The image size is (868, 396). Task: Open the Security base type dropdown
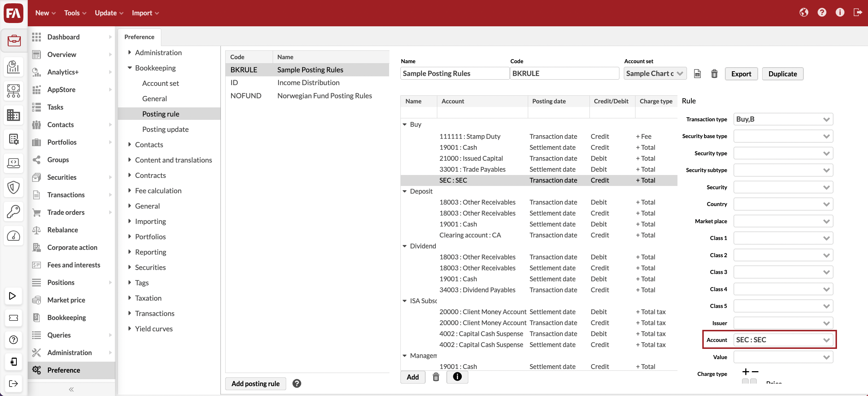tap(783, 136)
